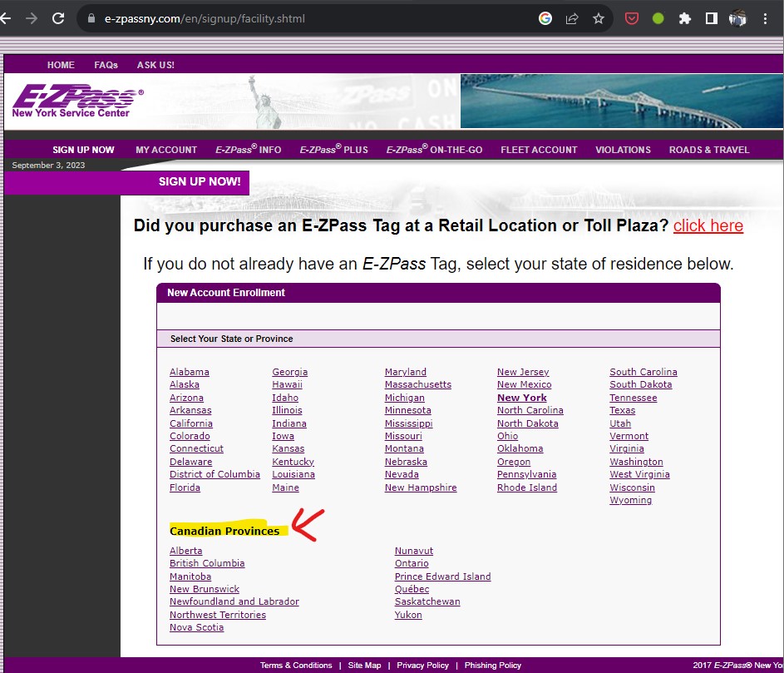Select California state link
Image resolution: width=784 pixels, height=673 pixels.
point(191,423)
